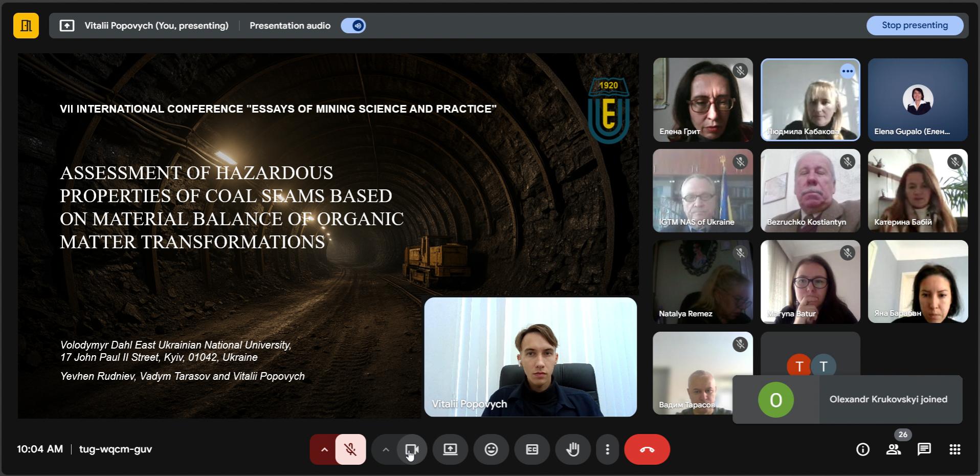Hang up with red leave call button
Image resolution: width=980 pixels, height=476 pixels.
647,449
